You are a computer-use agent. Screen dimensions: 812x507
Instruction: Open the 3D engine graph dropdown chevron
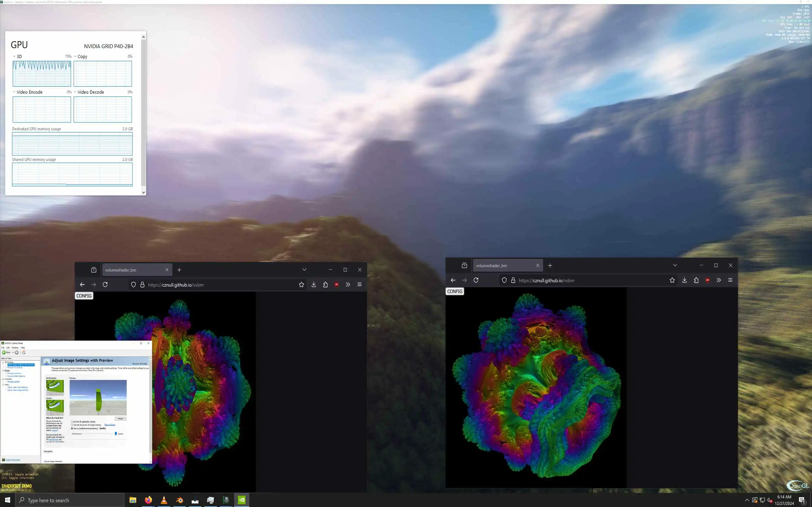coord(14,56)
